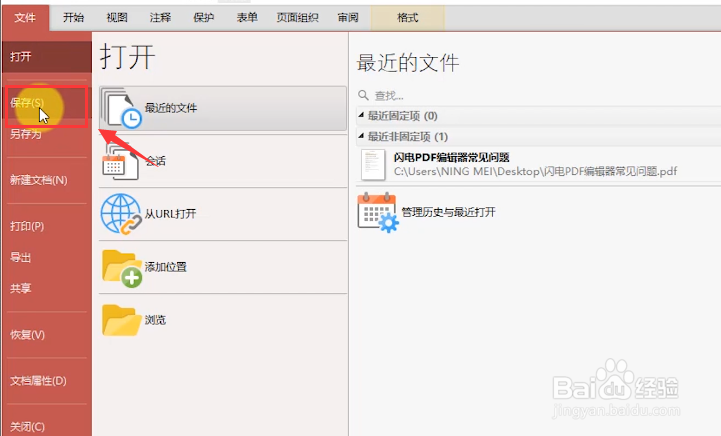Click the 管理历史与最近打开 label
The width and height of the screenshot is (721, 436).
coord(448,212)
